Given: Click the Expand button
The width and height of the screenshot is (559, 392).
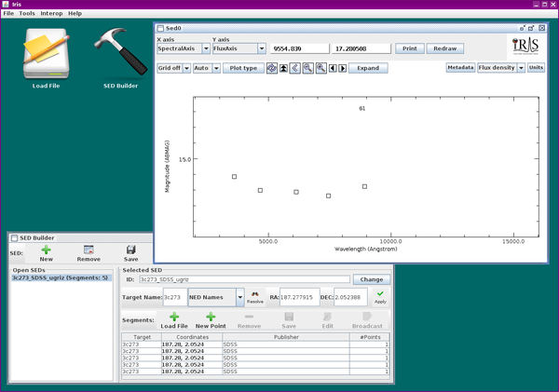Looking at the screenshot, I should click(368, 68).
